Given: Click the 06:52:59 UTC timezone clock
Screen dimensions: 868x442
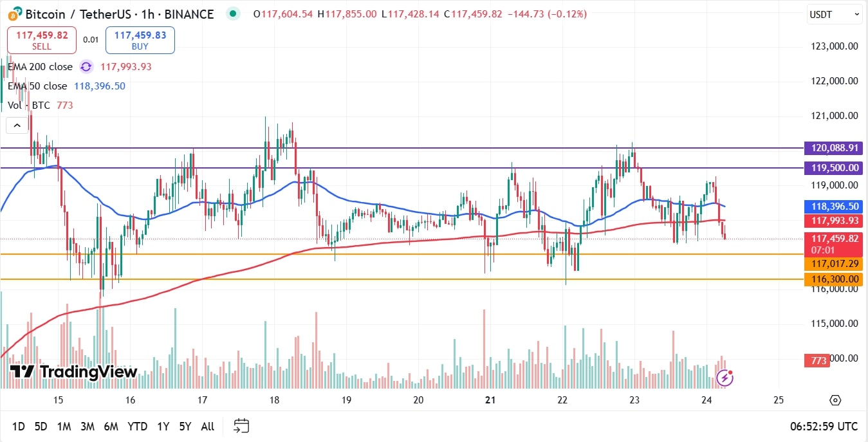Looking at the screenshot, I should click(x=824, y=426).
